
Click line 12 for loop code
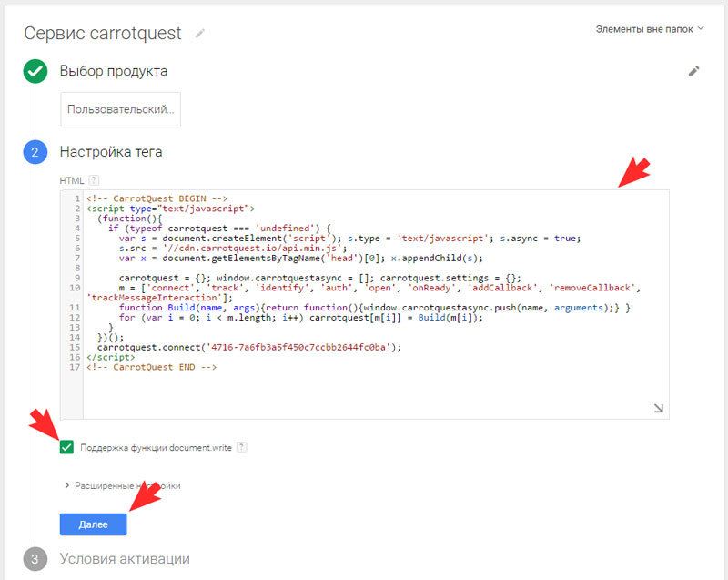[x=301, y=318]
